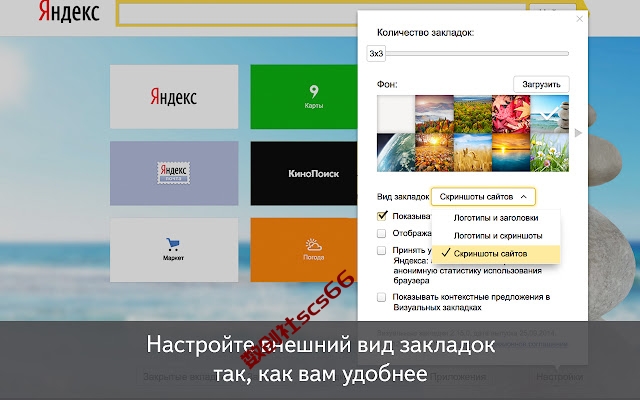Choose the sunset over sea background
Image resolution: width=640 pixels, height=400 pixels.
coord(511,152)
